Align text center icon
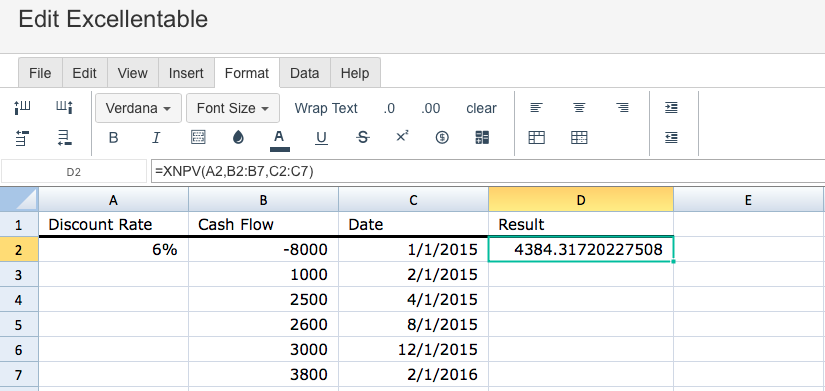Image resolution: width=825 pixels, height=391 pixels. [x=579, y=108]
